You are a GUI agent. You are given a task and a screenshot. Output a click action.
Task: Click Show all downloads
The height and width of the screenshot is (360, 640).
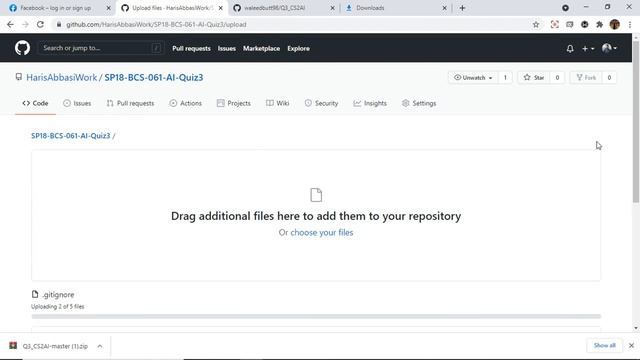[604, 346]
